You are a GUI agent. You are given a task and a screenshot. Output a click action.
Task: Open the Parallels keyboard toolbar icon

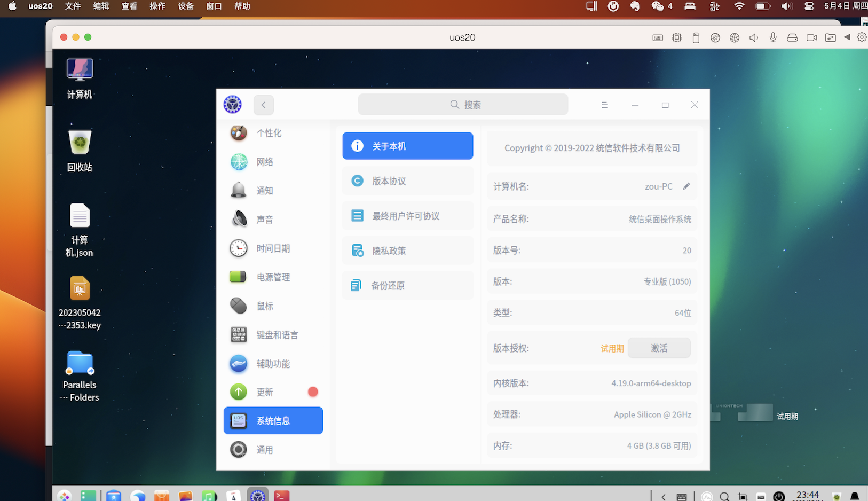click(x=658, y=37)
